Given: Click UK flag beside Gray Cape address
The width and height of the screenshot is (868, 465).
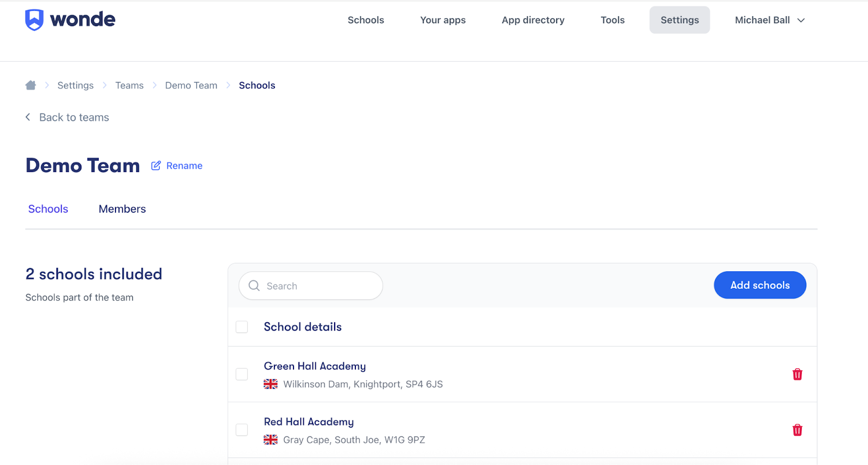Looking at the screenshot, I should [x=271, y=439].
